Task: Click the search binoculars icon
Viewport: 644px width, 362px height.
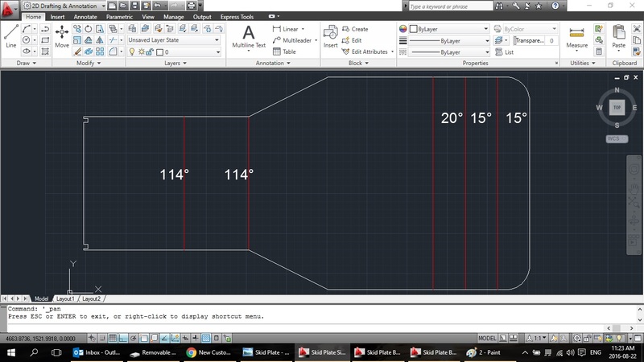Action: pyautogui.click(x=499, y=6)
